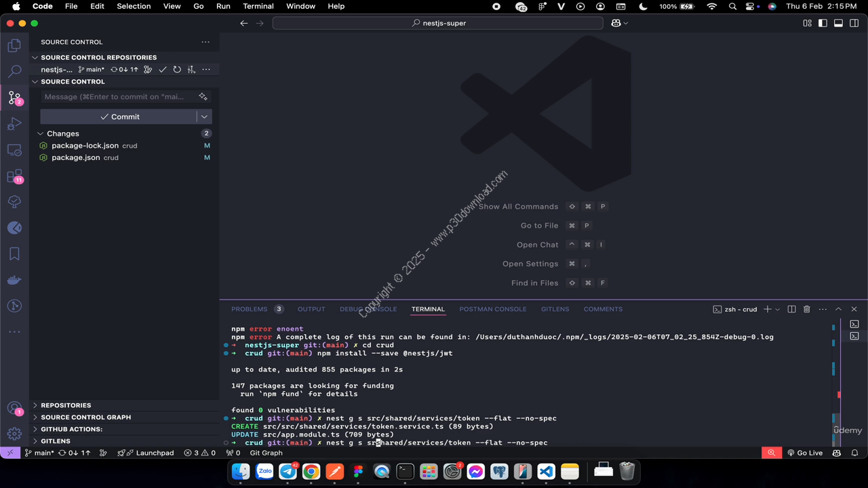Go back using the navigation arrow
Viewport: 868px width, 488px height.
tap(244, 23)
